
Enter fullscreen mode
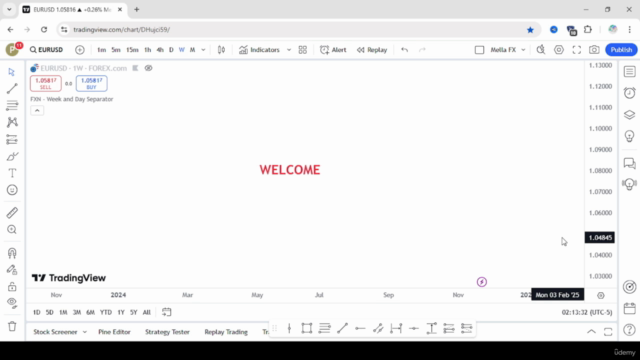576,50
